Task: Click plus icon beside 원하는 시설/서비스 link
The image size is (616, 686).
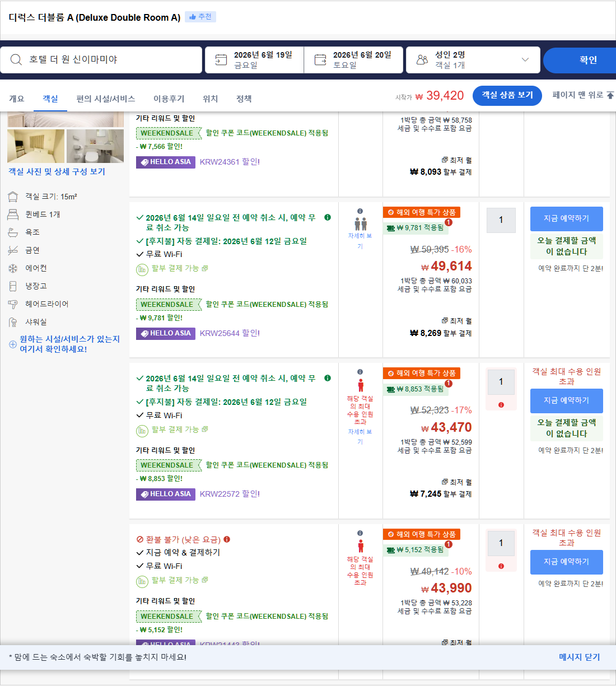Action: point(13,344)
